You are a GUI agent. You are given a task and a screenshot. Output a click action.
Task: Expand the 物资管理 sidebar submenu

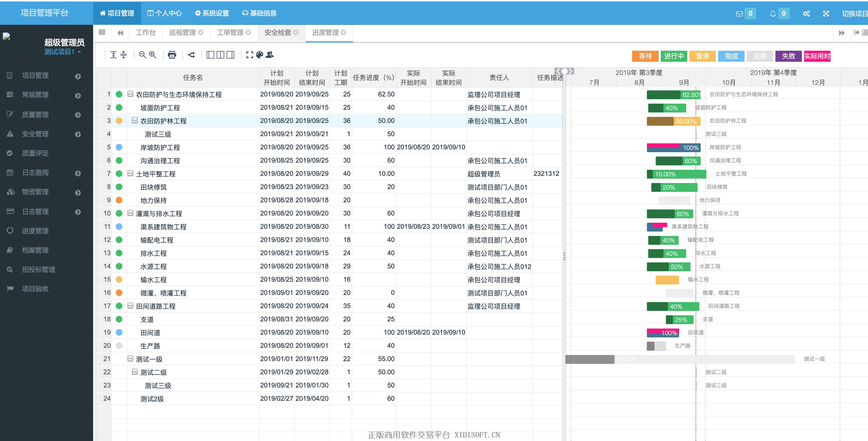[78, 192]
